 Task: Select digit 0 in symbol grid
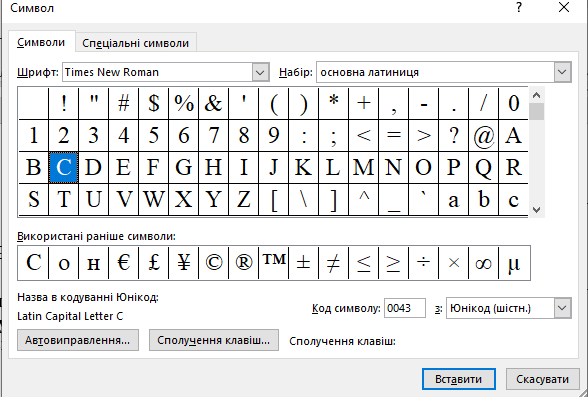[x=514, y=103]
